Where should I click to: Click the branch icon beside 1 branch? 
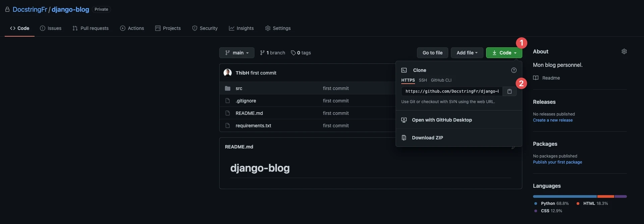[262, 53]
